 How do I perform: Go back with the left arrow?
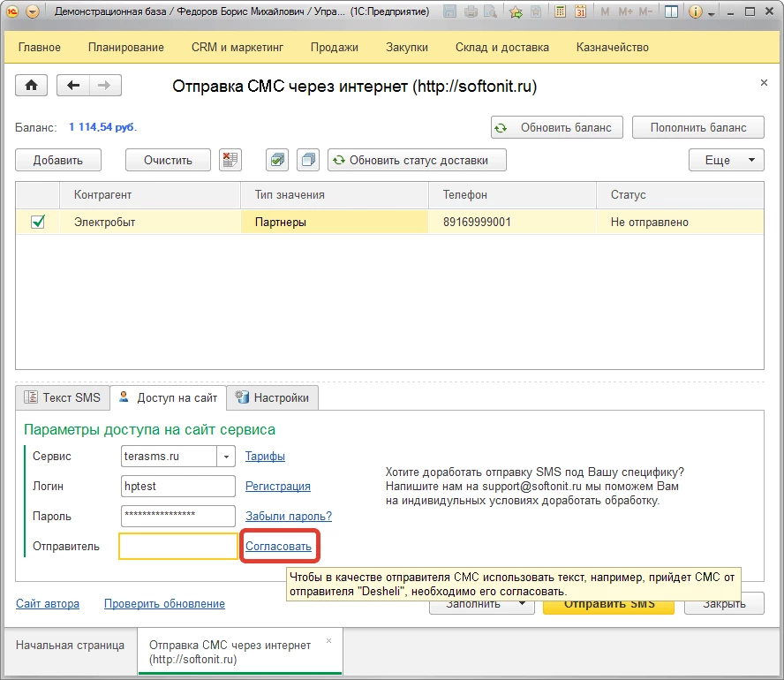[x=73, y=86]
